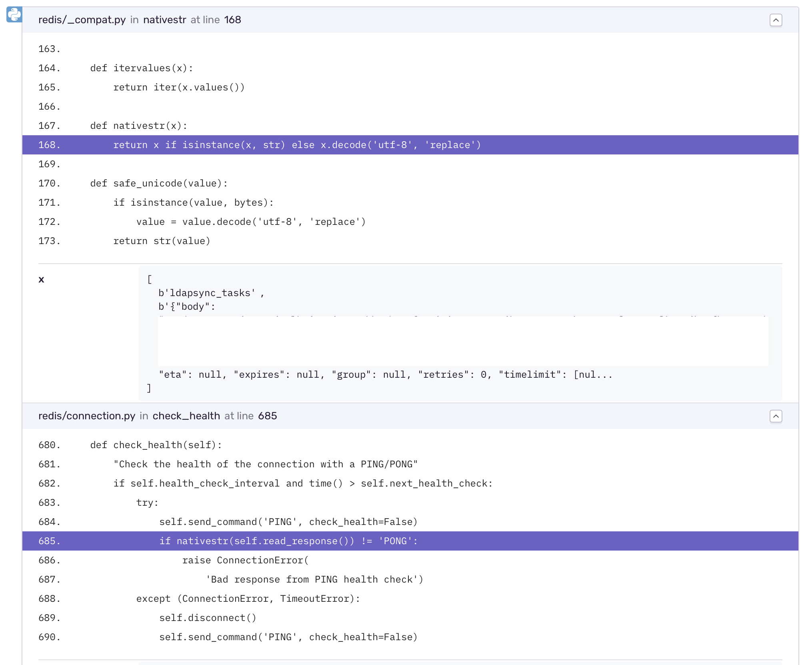812x665 pixels.
Task: Collapse the redis/connection.py stack frame
Action: 776,416
